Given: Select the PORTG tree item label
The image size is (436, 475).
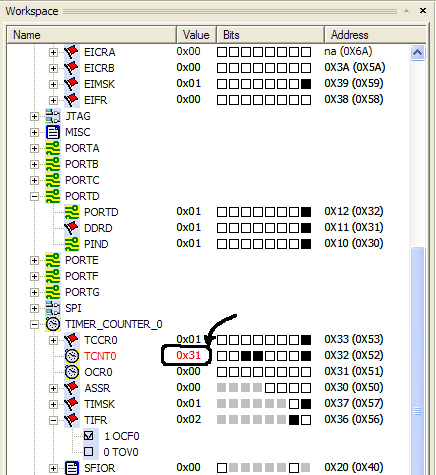Looking at the screenshot, I should tap(82, 292).
